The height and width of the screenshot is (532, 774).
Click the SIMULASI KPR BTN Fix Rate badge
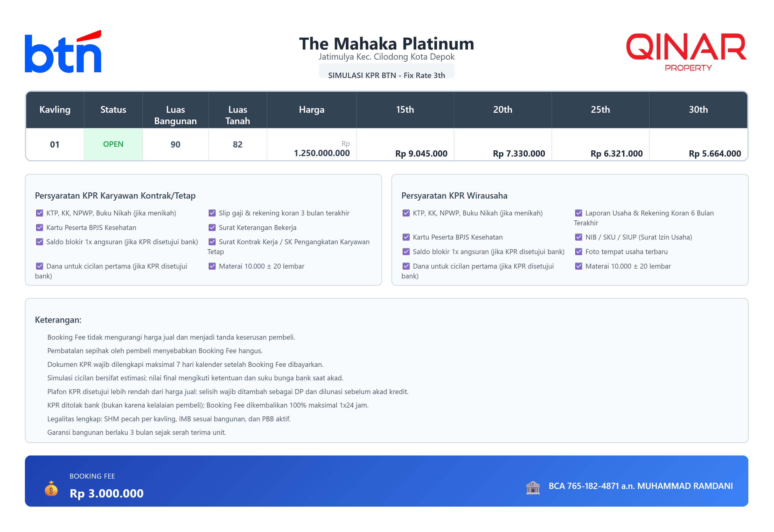pyautogui.click(x=386, y=75)
